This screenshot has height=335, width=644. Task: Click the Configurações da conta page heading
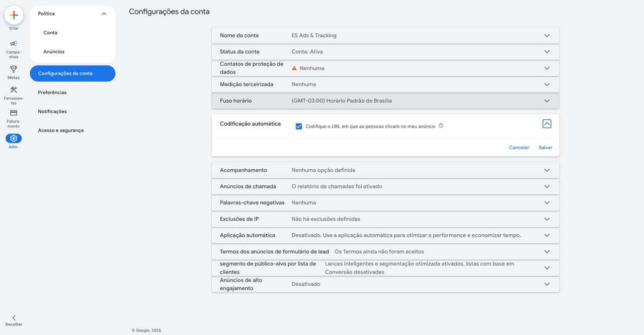click(169, 12)
